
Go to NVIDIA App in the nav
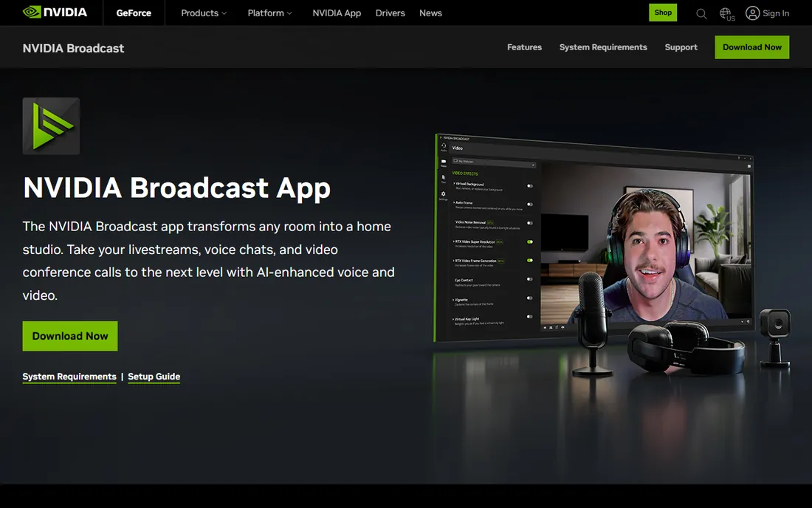coord(337,13)
